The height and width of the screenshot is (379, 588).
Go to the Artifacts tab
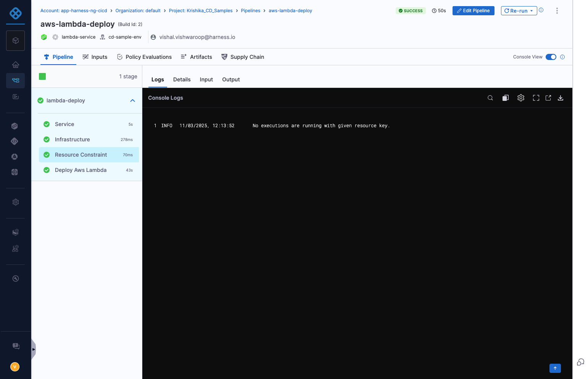coord(197,57)
